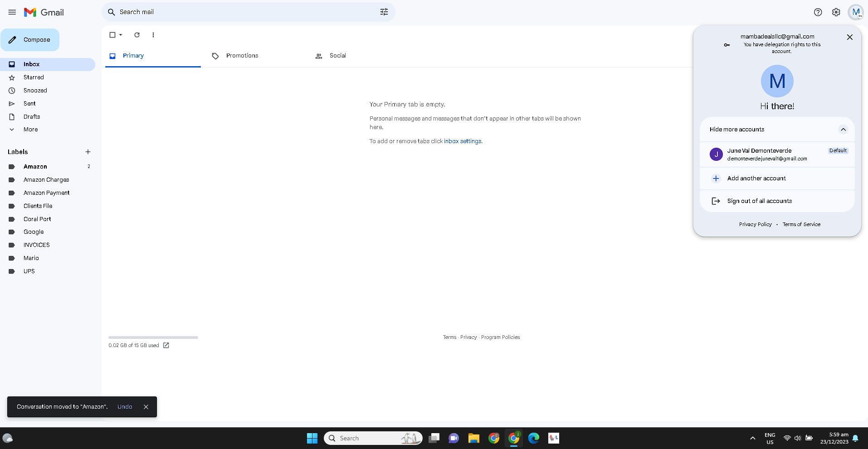Show hidden system tray icons
Image resolution: width=868 pixels, height=449 pixels.
(x=753, y=438)
